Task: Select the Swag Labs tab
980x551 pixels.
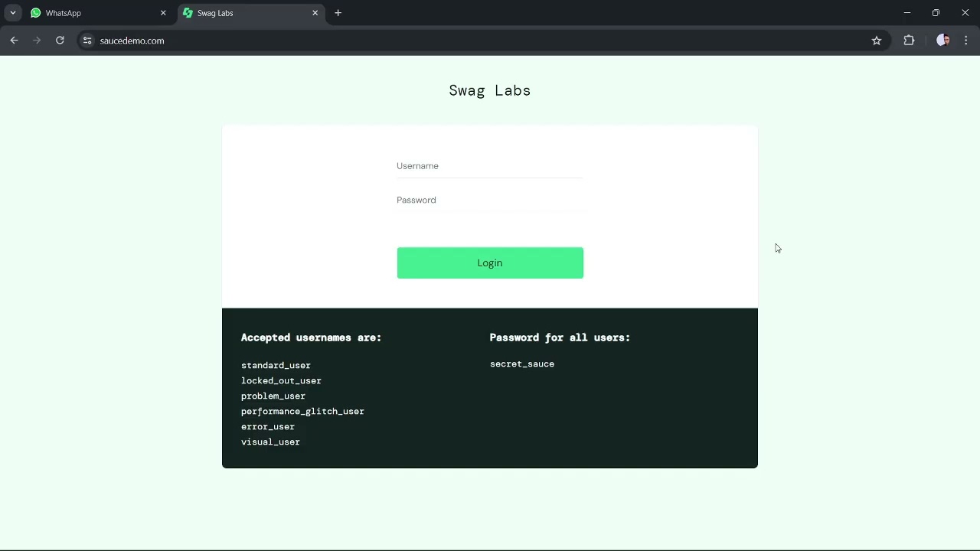Action: 251,13
